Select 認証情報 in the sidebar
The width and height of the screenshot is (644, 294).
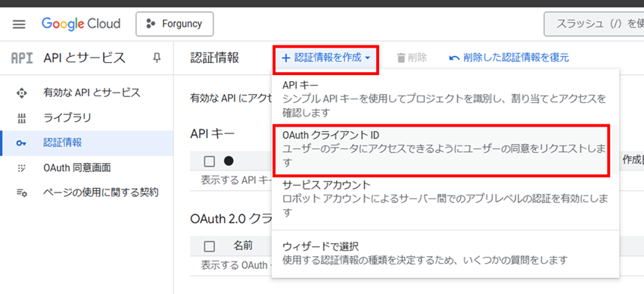pyautogui.click(x=87, y=143)
